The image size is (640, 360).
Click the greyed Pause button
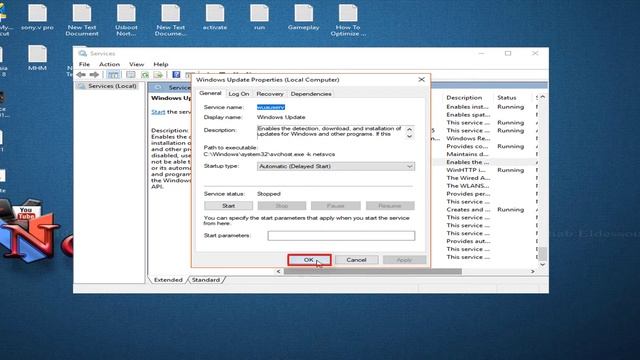tap(336, 206)
